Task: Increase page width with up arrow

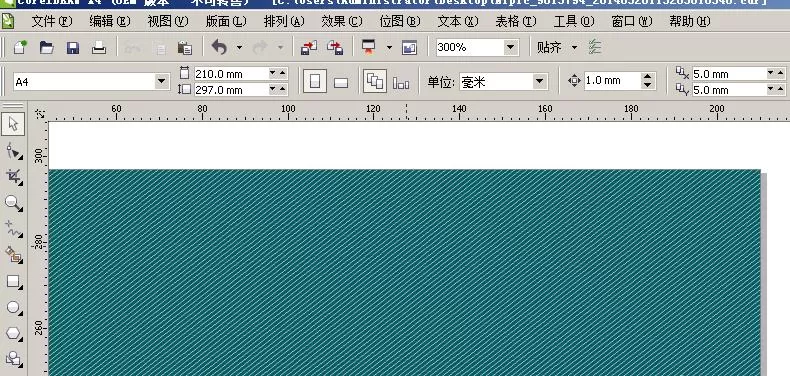Action: point(282,74)
